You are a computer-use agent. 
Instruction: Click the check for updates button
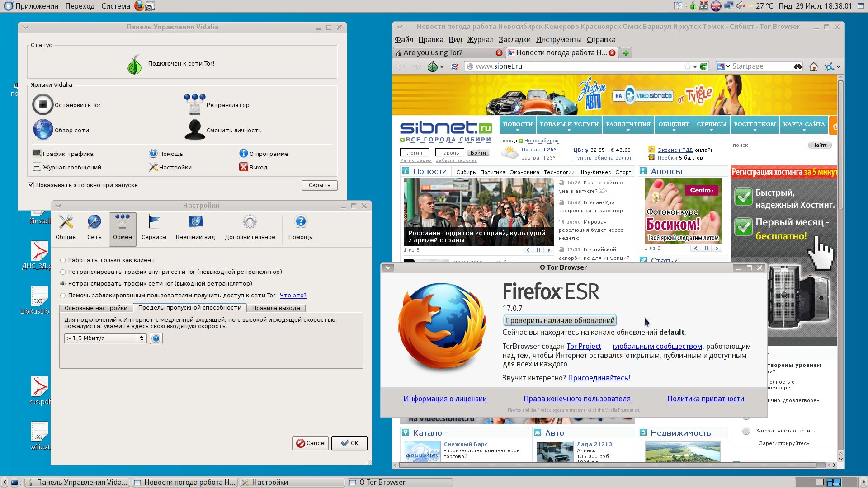560,320
